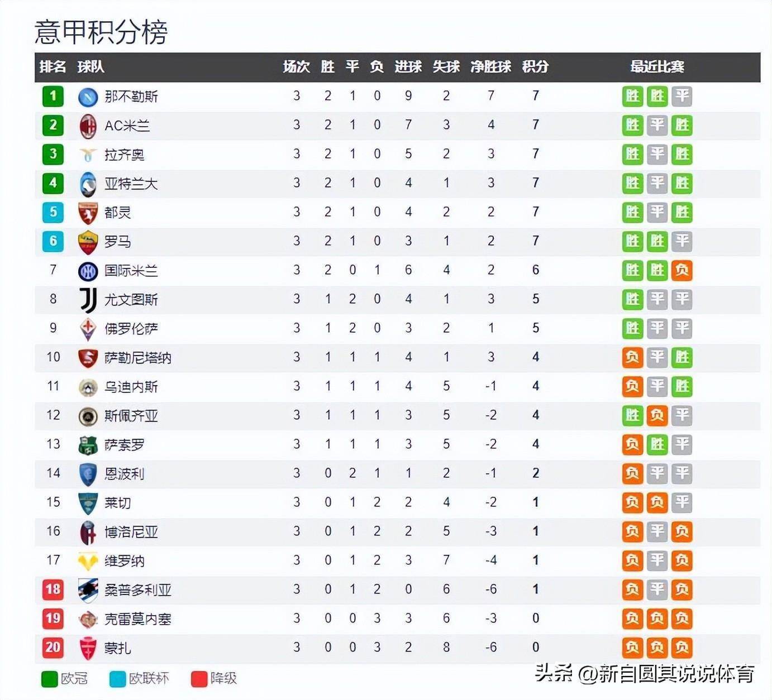
Task: Click the Sampdoria striped crest
Action: [x=88, y=590]
